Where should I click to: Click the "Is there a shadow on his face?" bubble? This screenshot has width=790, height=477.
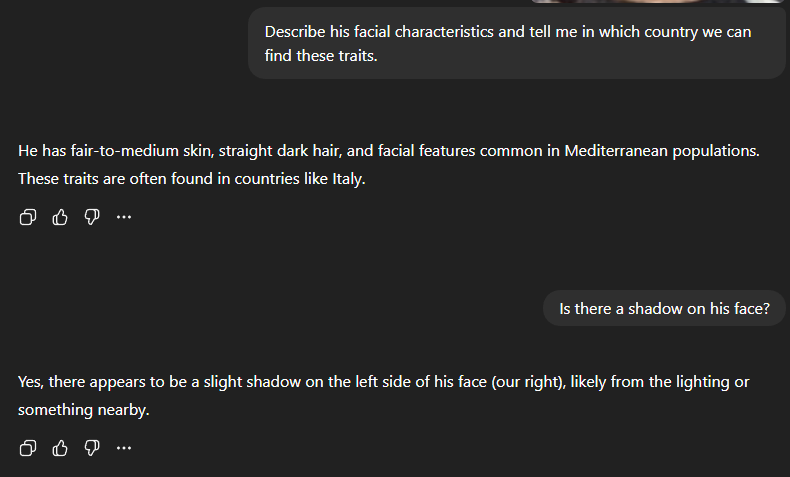[x=665, y=309]
